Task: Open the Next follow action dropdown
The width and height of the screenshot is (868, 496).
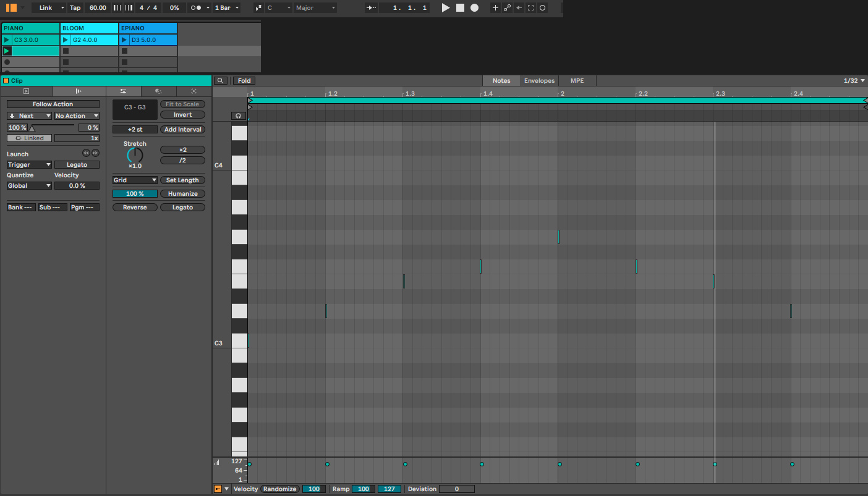Action: tap(29, 116)
